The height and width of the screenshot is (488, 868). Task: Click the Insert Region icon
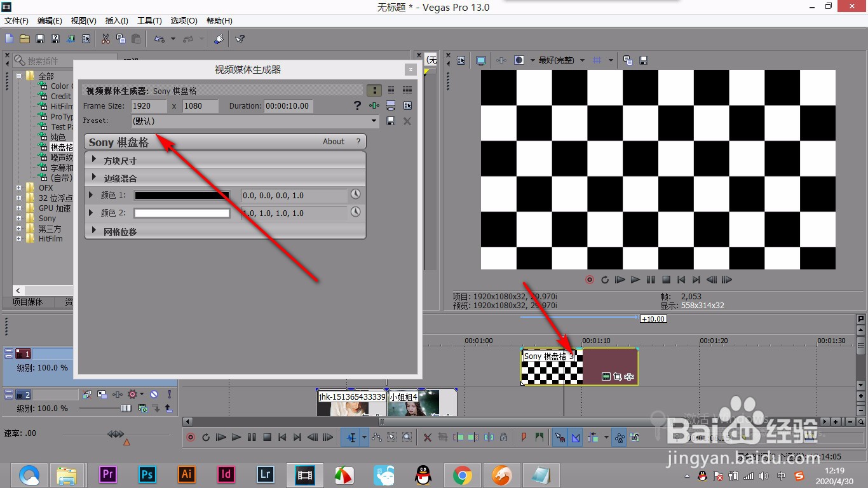pyautogui.click(x=539, y=437)
